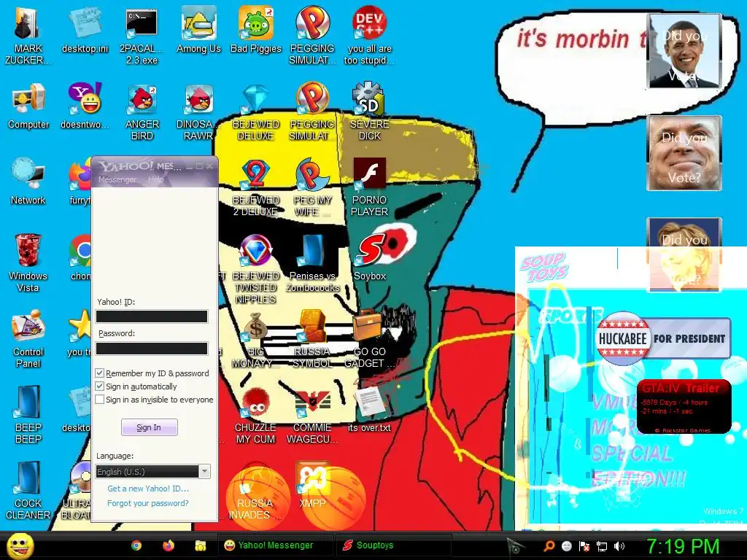The width and height of the screenshot is (747, 560).
Task: Click the volume speaker tray icon
Action: [619, 546]
